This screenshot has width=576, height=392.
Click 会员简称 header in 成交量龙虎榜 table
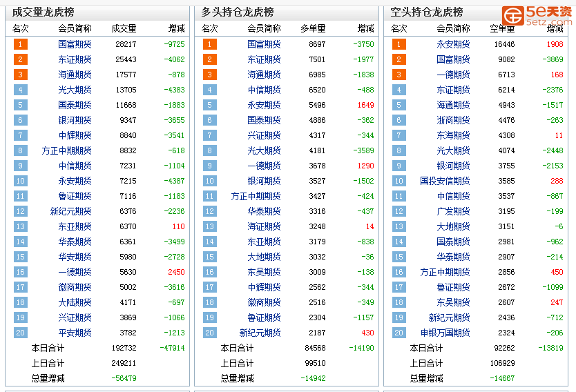[75, 28]
